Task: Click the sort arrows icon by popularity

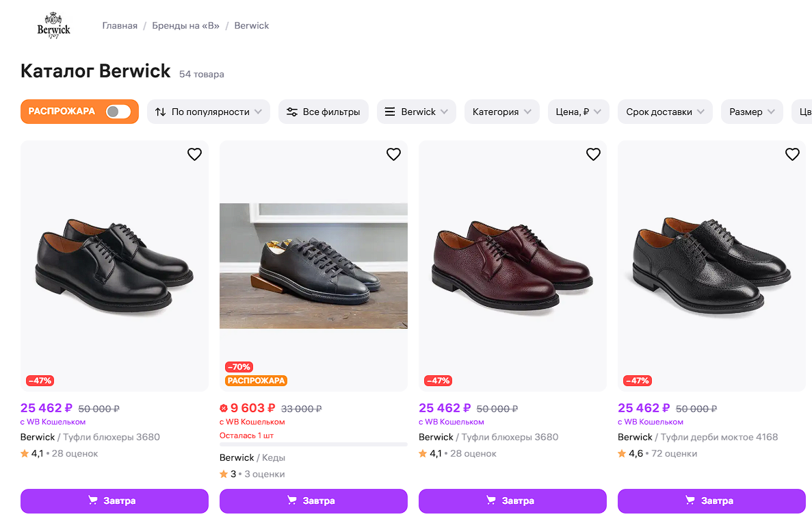Action: [x=161, y=112]
